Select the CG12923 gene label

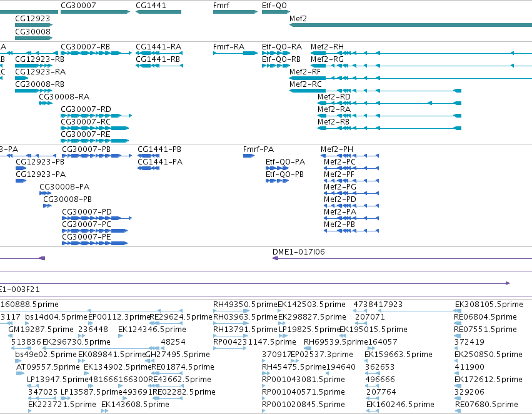[x=33, y=18]
